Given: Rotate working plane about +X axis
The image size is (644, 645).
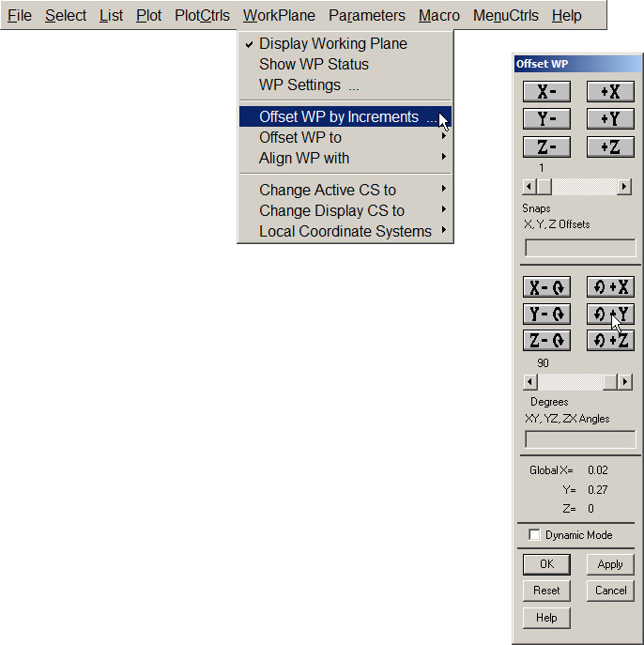Looking at the screenshot, I should point(610,287).
